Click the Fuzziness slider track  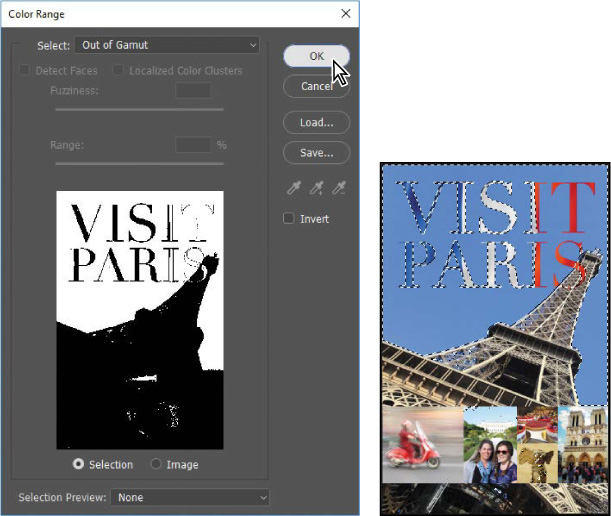pyautogui.click(x=140, y=110)
